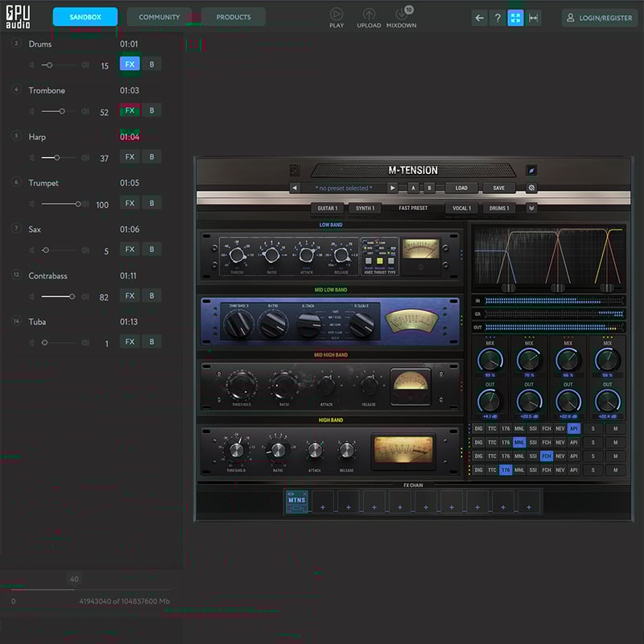Expand the fast preset list chevron
This screenshot has width=644, height=644.
pos(531,208)
